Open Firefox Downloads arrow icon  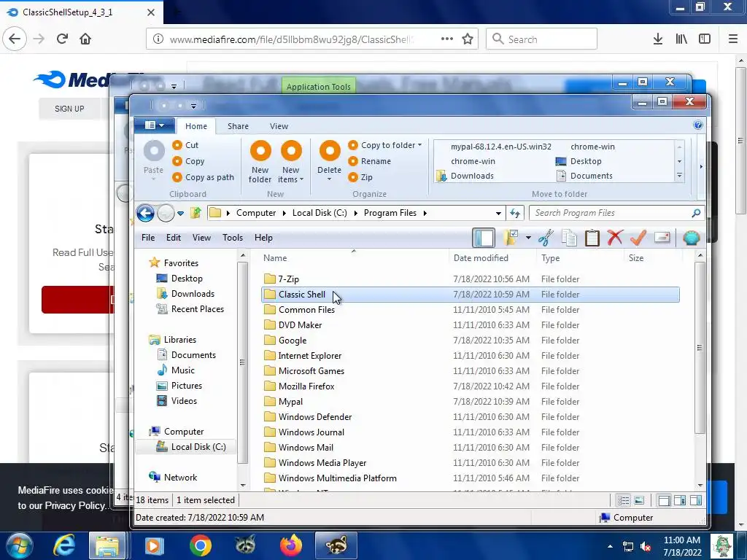click(x=658, y=39)
